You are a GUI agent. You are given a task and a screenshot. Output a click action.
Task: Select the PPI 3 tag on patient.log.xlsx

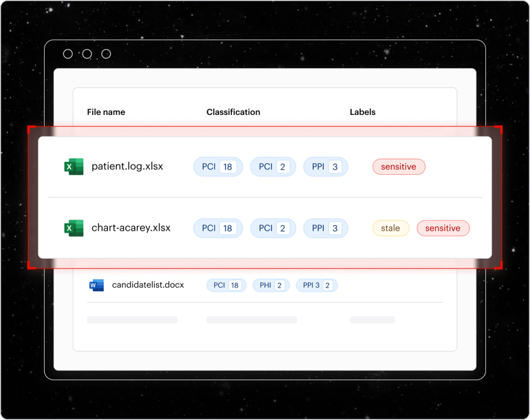pos(326,167)
